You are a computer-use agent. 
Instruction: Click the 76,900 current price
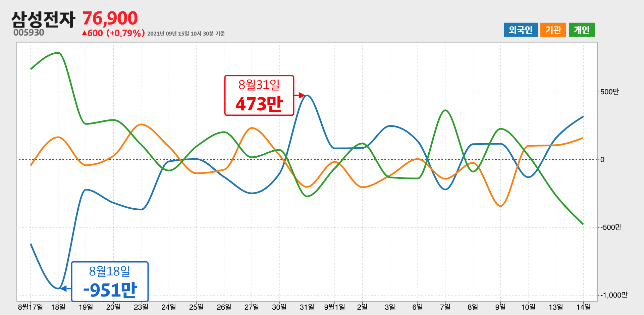point(110,18)
